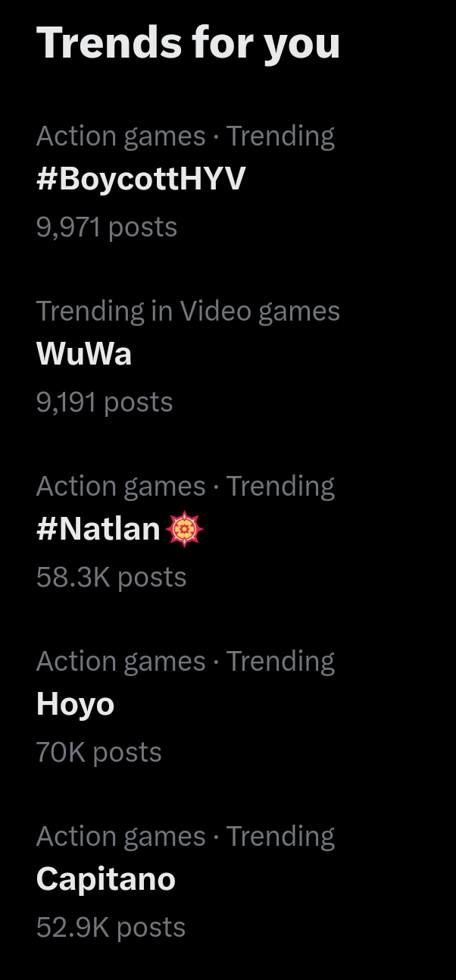Click Action games label above Capitano
The height and width of the screenshot is (980, 456).
click(120, 837)
